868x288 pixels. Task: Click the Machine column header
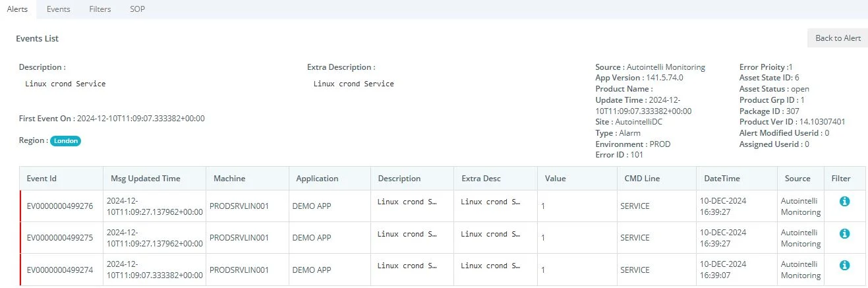pyautogui.click(x=229, y=179)
